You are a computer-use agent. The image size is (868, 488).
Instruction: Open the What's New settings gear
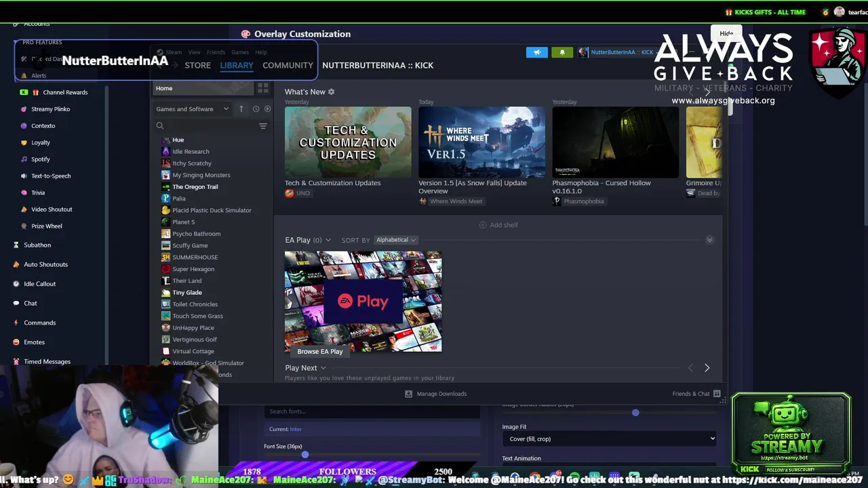[x=331, y=91]
